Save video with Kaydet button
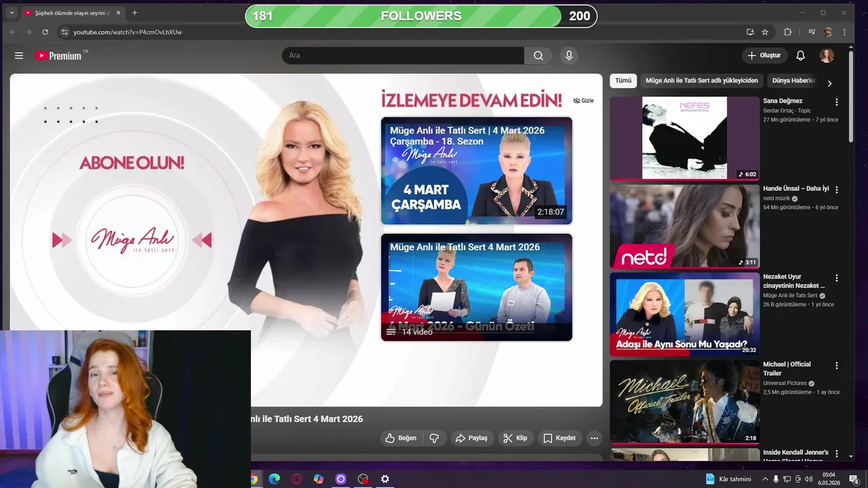Image resolution: width=868 pixels, height=488 pixels. [x=559, y=438]
